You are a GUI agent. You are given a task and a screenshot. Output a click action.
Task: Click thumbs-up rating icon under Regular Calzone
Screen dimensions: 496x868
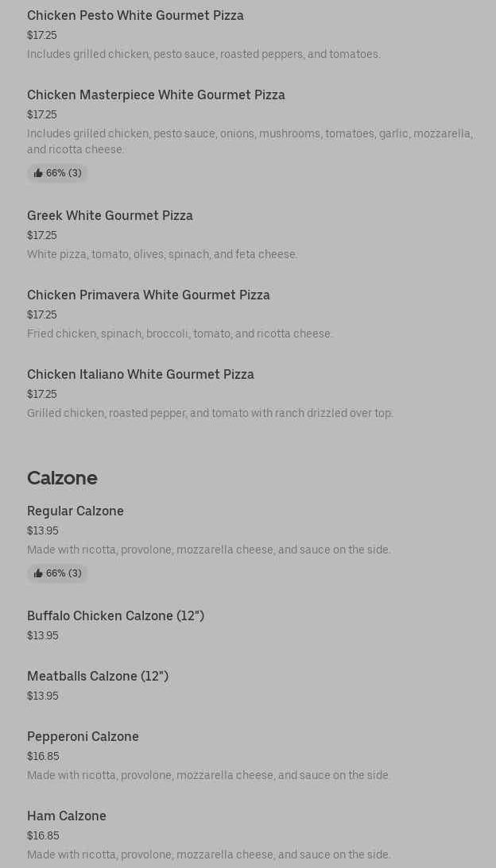coord(38,573)
